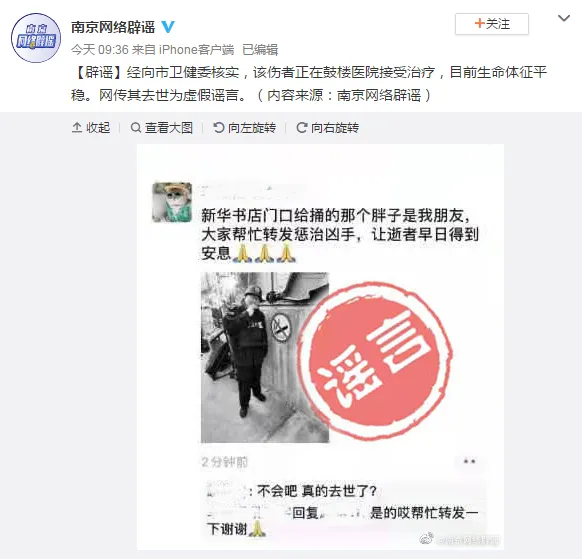
Task: Click the red 谣言 stamp in image
Action: (376, 361)
